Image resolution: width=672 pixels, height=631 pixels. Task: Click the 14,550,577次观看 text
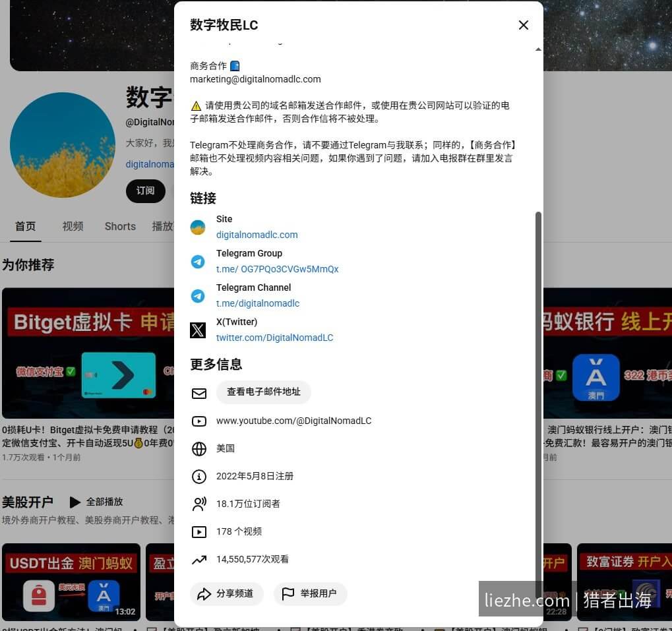pos(253,560)
